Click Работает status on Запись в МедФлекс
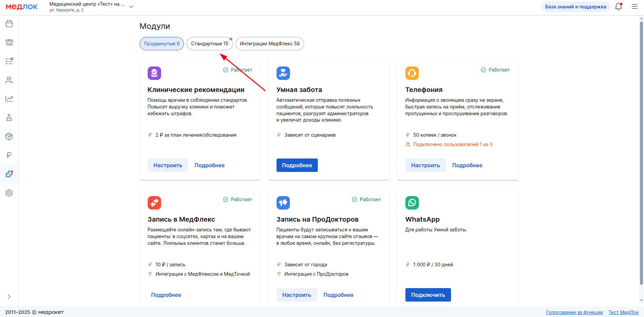This screenshot has width=644, height=317. tap(238, 199)
